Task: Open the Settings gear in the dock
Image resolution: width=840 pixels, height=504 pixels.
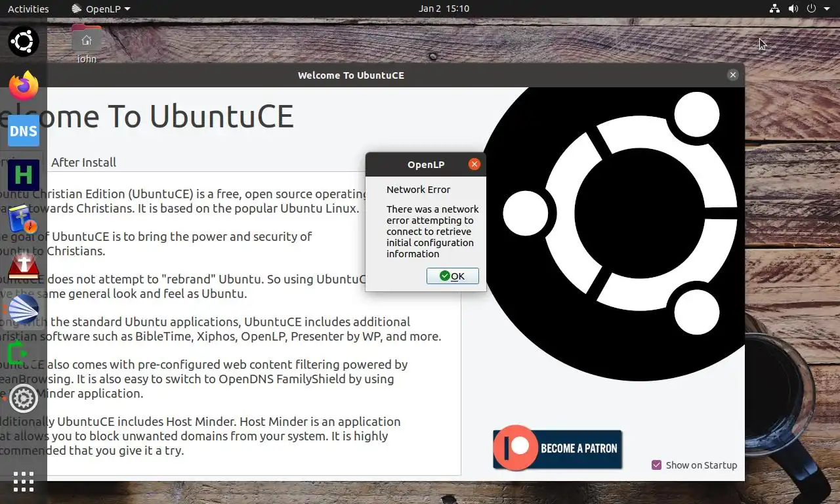Action: pyautogui.click(x=24, y=398)
